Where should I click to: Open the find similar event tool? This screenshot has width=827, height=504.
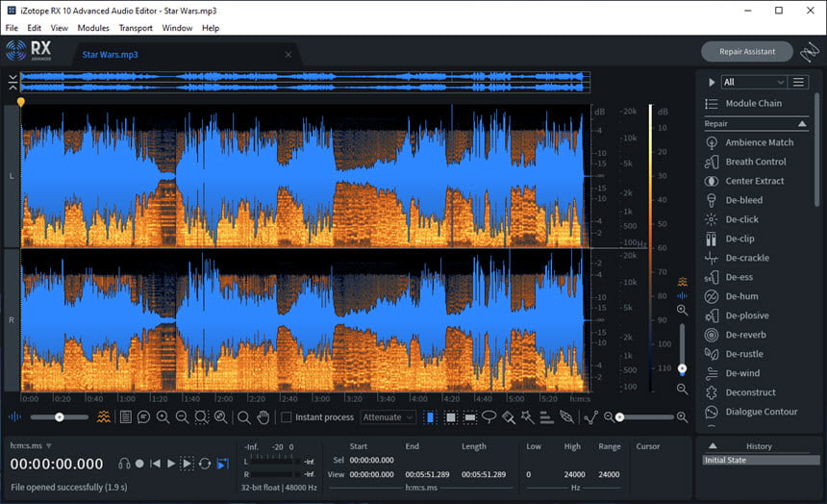pos(566,417)
